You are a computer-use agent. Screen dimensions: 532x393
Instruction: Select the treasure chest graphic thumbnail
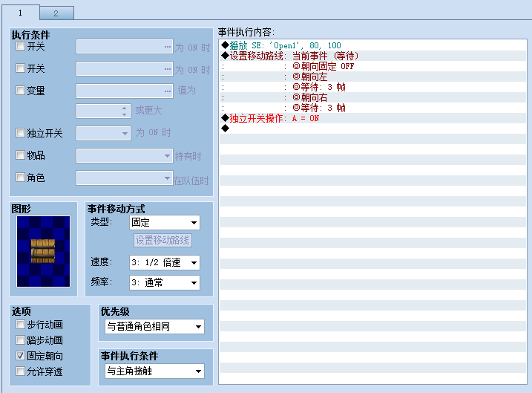44,251
